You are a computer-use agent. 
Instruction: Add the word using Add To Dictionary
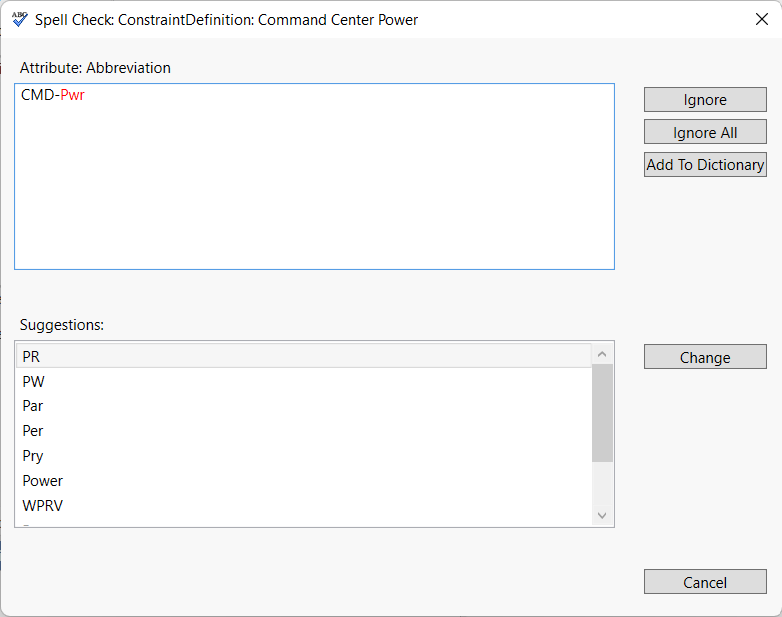click(x=705, y=165)
